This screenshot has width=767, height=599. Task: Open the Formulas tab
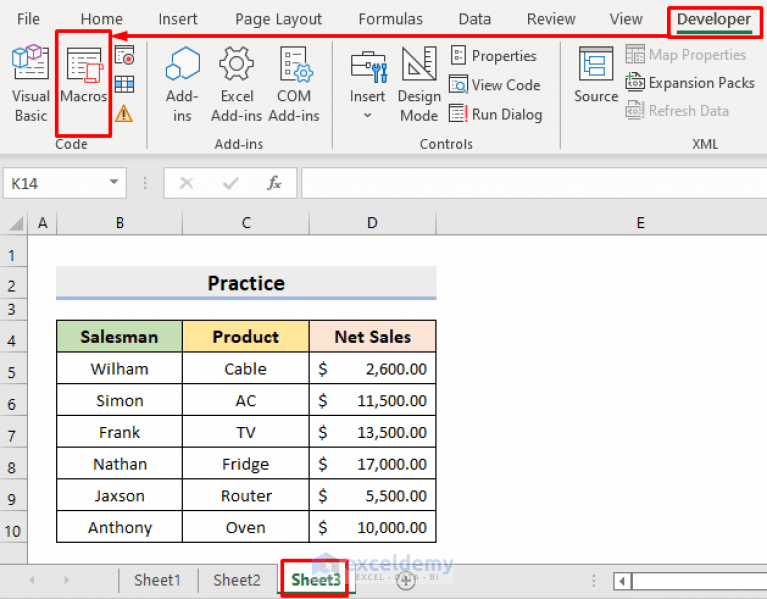[x=390, y=19]
